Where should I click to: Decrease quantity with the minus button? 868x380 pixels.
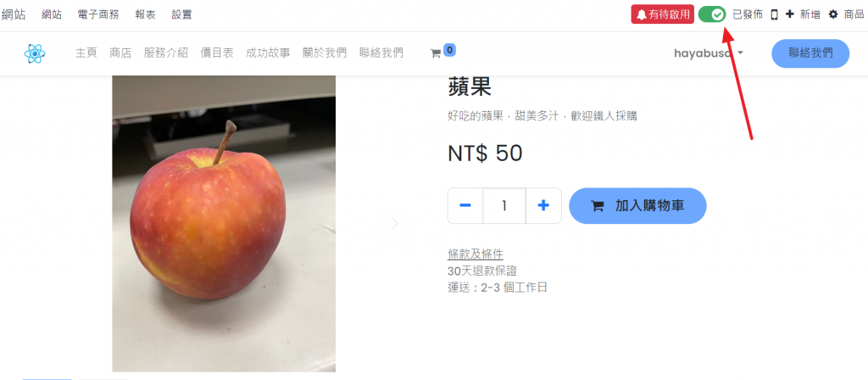tap(465, 206)
